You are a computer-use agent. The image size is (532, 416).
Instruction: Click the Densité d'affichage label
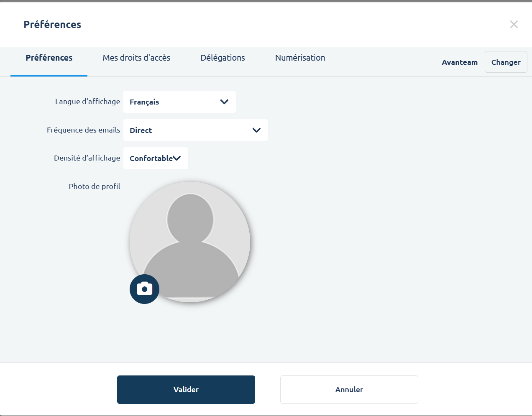pyautogui.click(x=87, y=158)
